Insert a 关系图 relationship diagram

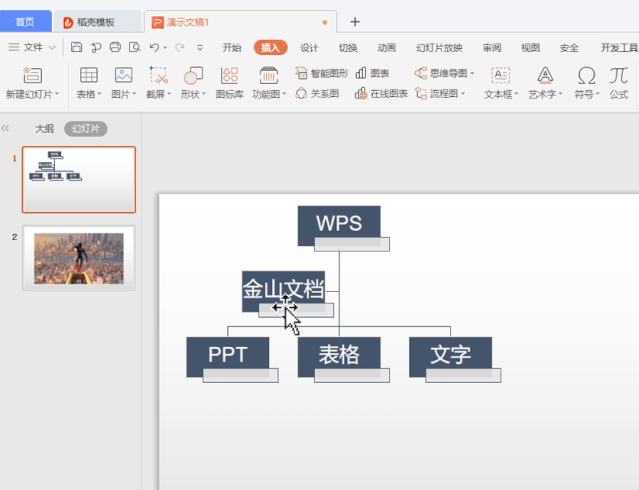(x=317, y=94)
